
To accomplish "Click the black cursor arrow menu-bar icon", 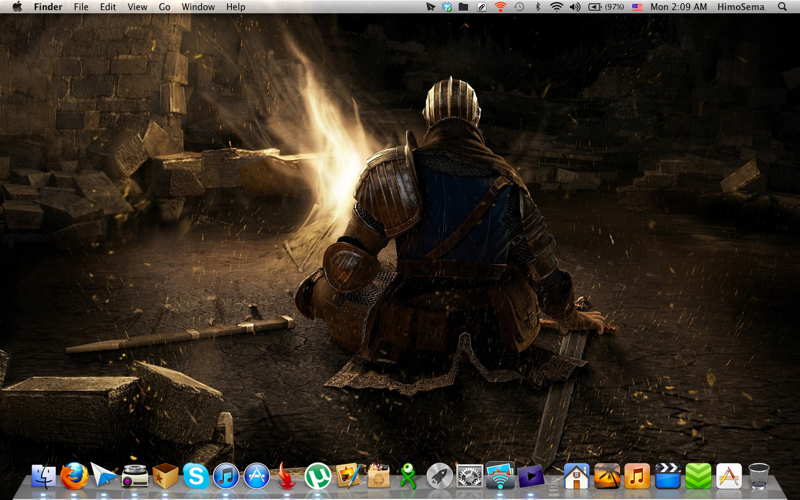I will [x=431, y=7].
